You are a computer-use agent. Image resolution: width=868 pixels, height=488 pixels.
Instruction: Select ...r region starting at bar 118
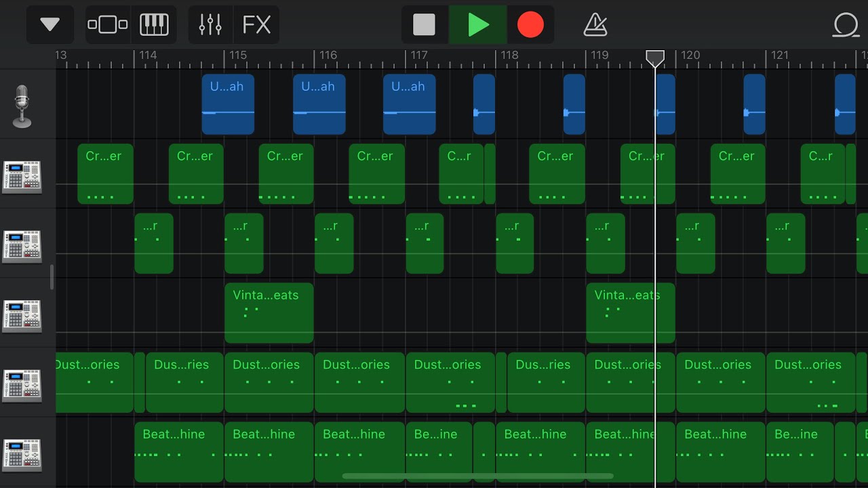click(x=515, y=243)
